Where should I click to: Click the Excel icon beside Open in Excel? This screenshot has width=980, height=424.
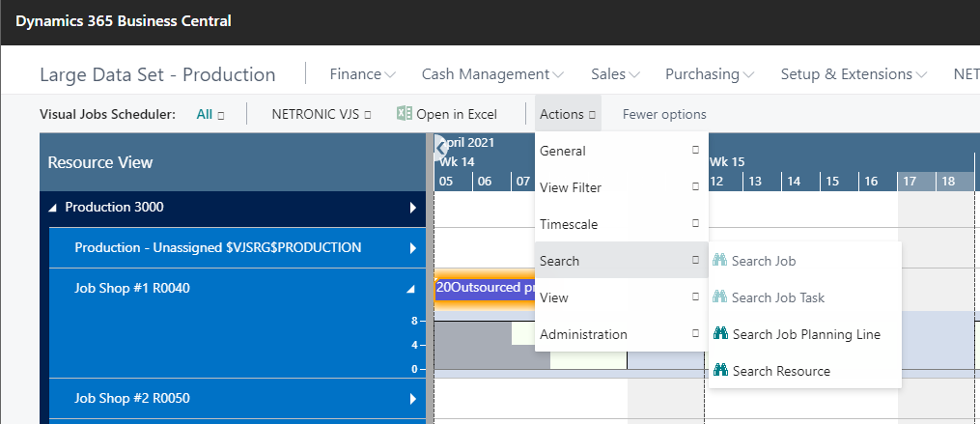pyautogui.click(x=405, y=113)
